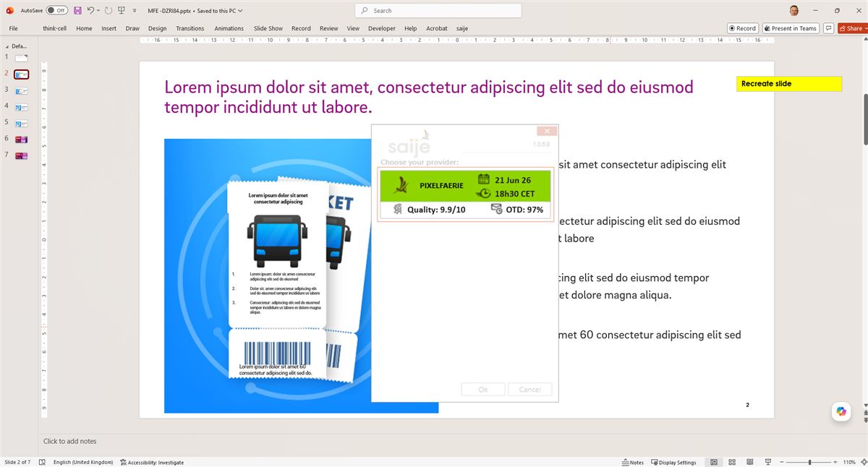
Task: Open the Acrobat tab
Action: (x=437, y=28)
